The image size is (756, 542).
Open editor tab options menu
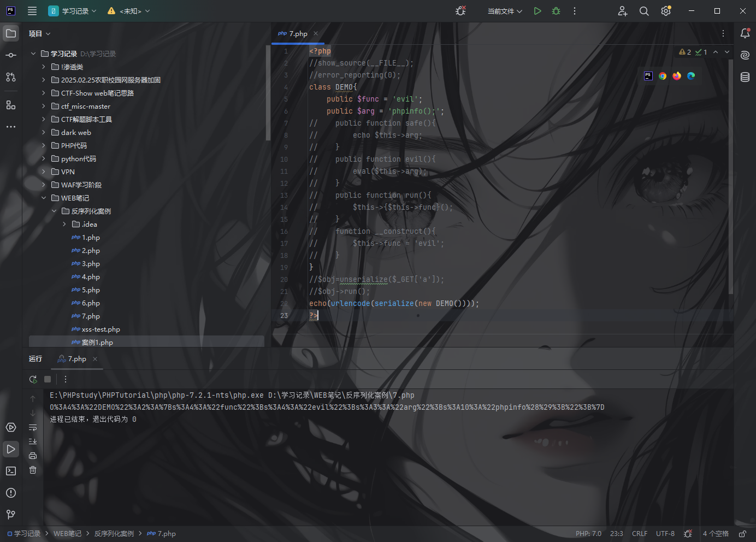point(723,33)
